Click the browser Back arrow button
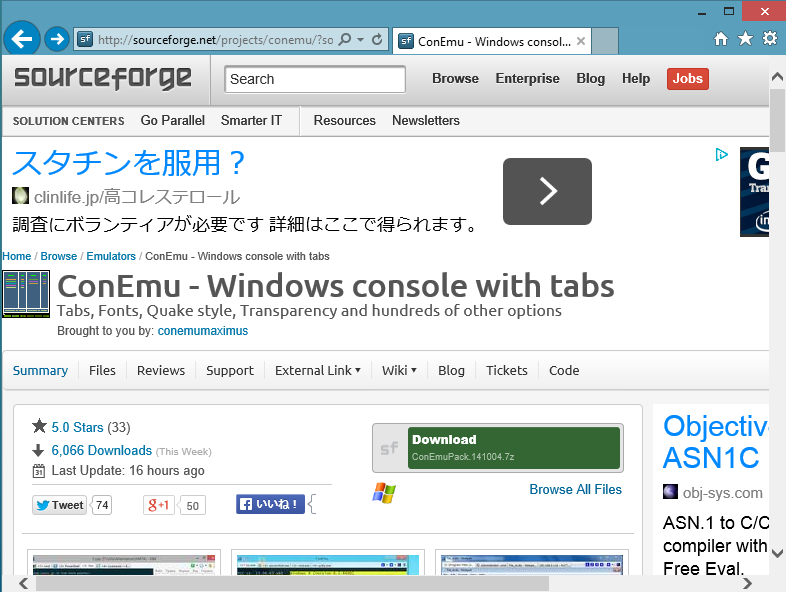The image size is (786, 592). [x=22, y=39]
